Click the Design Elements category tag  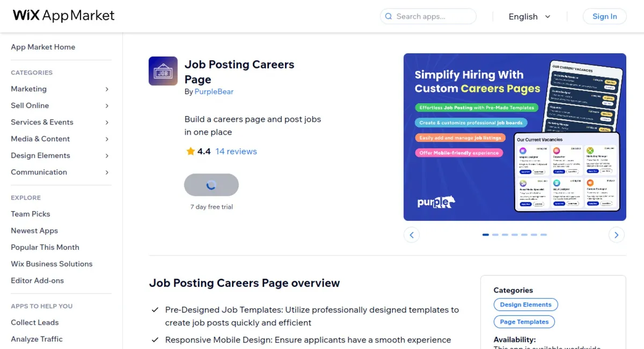point(525,304)
